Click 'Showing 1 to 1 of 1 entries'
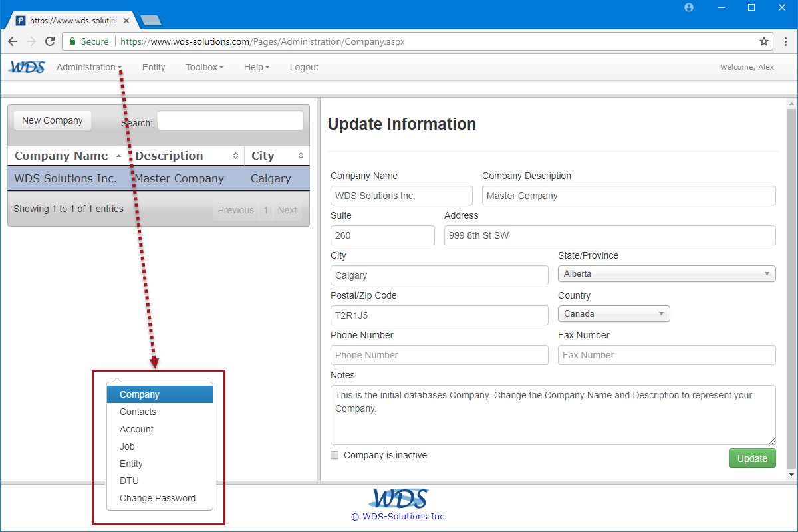This screenshot has width=798, height=532. tap(68, 209)
